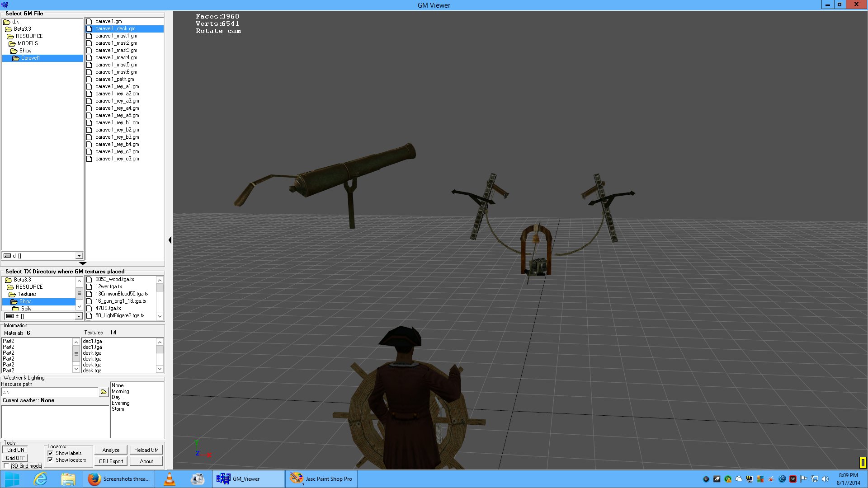
Task: Click the d:\ root folder icon
Action: point(7,22)
